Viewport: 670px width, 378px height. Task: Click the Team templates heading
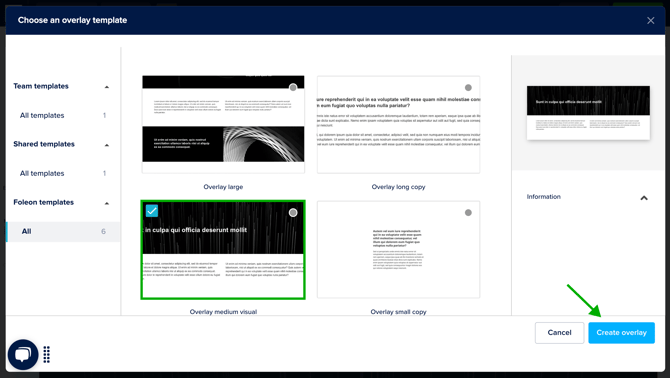41,86
